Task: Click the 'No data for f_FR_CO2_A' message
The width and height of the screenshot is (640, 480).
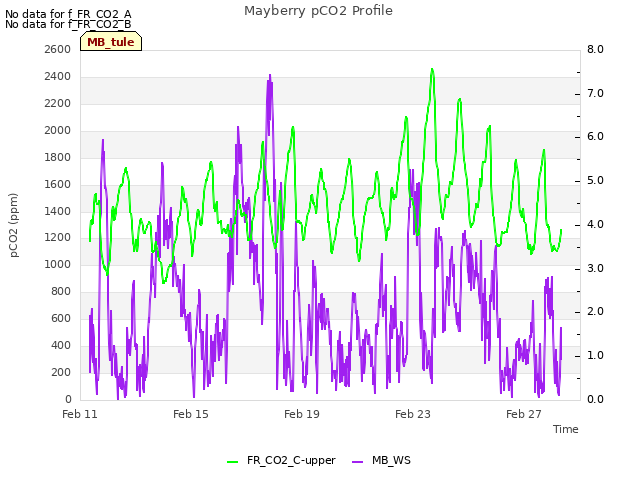Action: tap(68, 14)
